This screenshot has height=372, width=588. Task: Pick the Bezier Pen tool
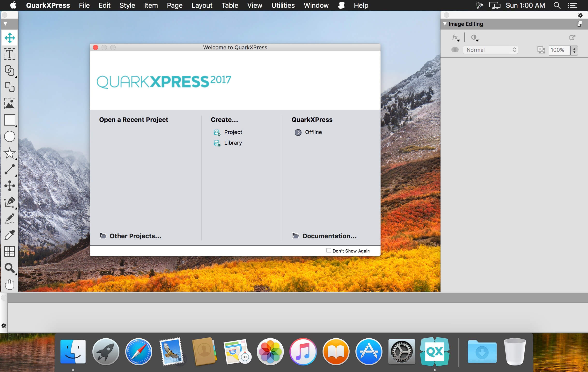[x=9, y=202]
